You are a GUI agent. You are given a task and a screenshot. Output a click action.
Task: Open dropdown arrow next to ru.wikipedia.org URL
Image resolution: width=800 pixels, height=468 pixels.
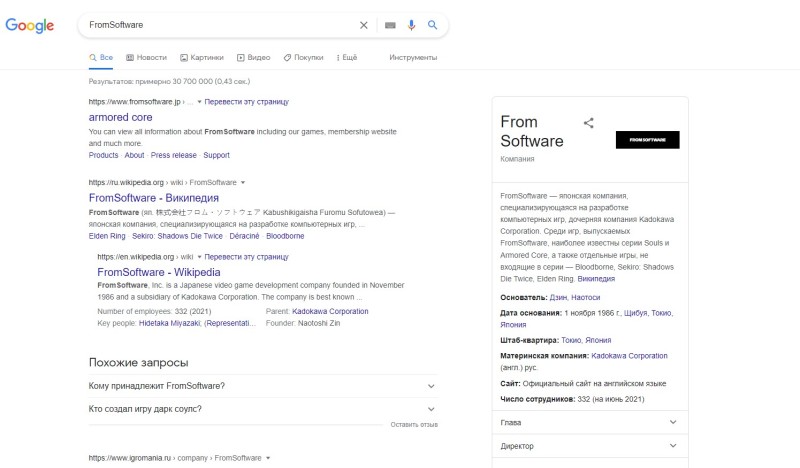(243, 183)
